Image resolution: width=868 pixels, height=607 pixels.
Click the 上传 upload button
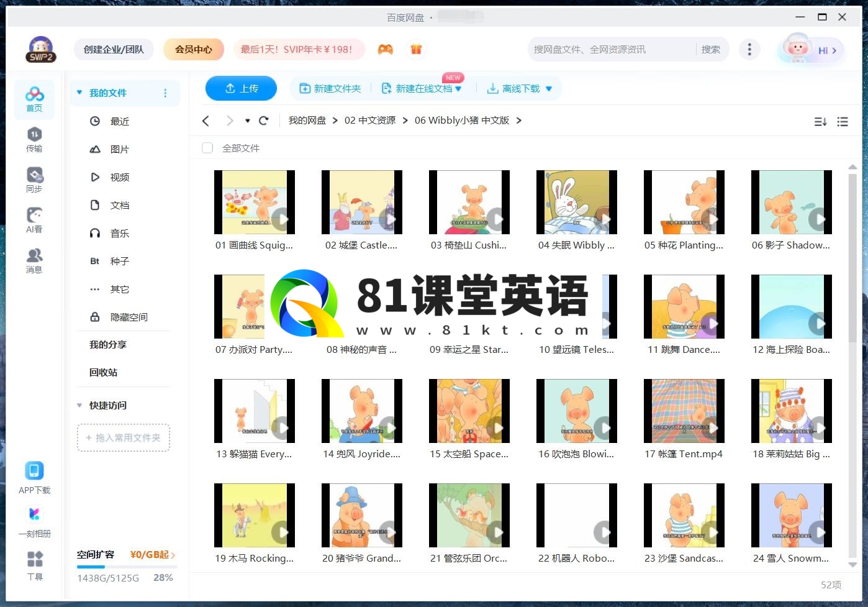[241, 88]
